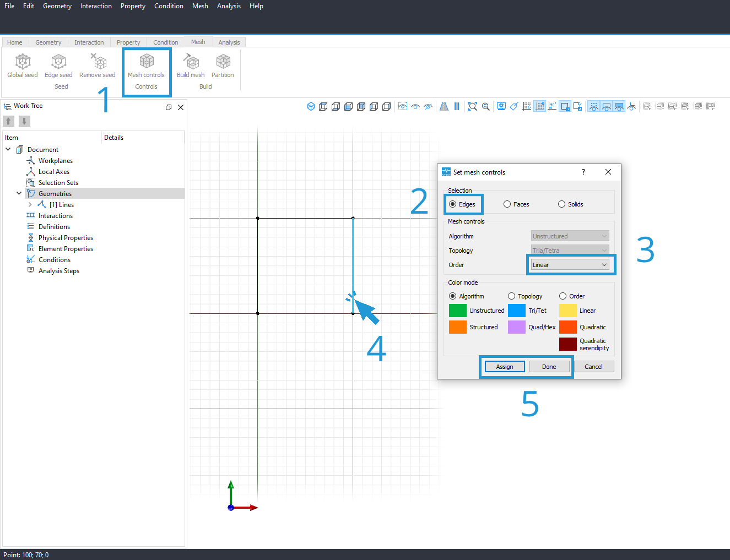
Task: Select the Partition tool
Action: [x=223, y=66]
